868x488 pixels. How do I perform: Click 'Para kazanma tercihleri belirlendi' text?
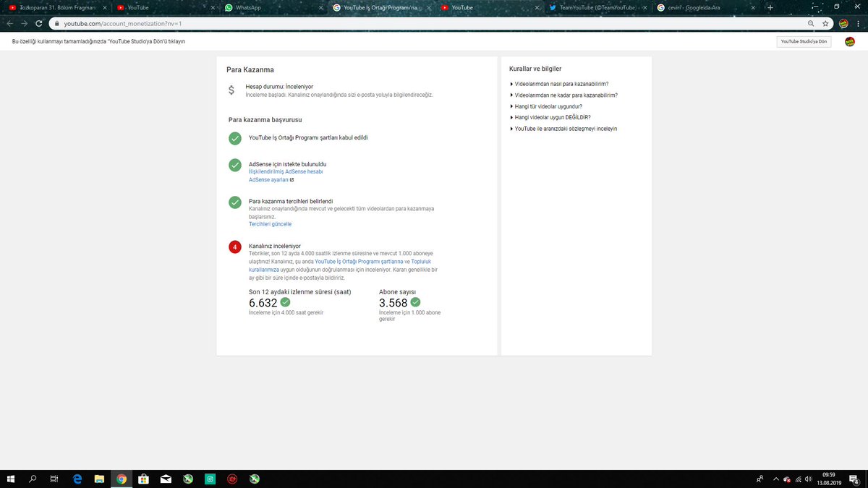(291, 201)
